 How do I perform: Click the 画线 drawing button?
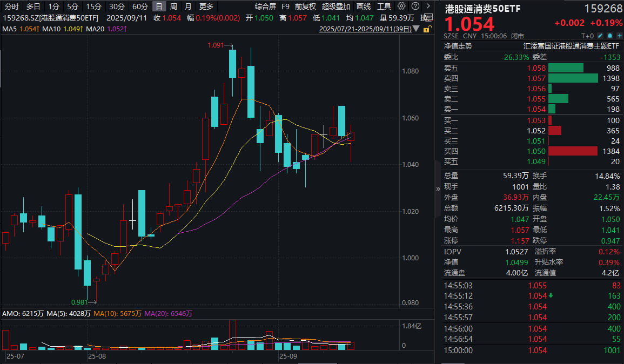(x=364, y=6)
